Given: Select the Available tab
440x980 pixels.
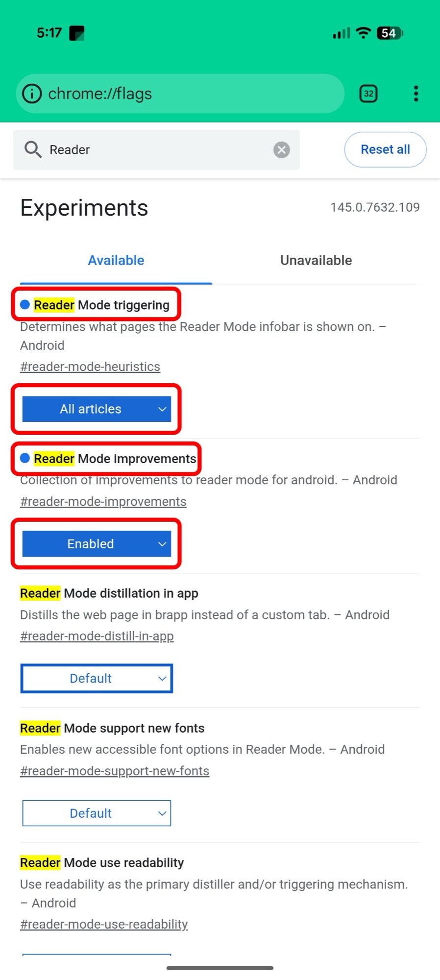Looking at the screenshot, I should (x=116, y=260).
